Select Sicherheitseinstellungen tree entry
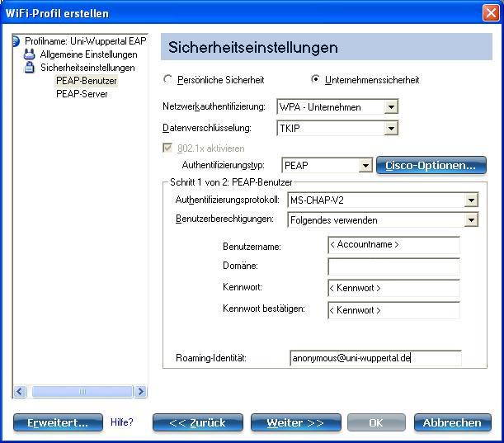The height and width of the screenshot is (443, 504). (x=87, y=68)
